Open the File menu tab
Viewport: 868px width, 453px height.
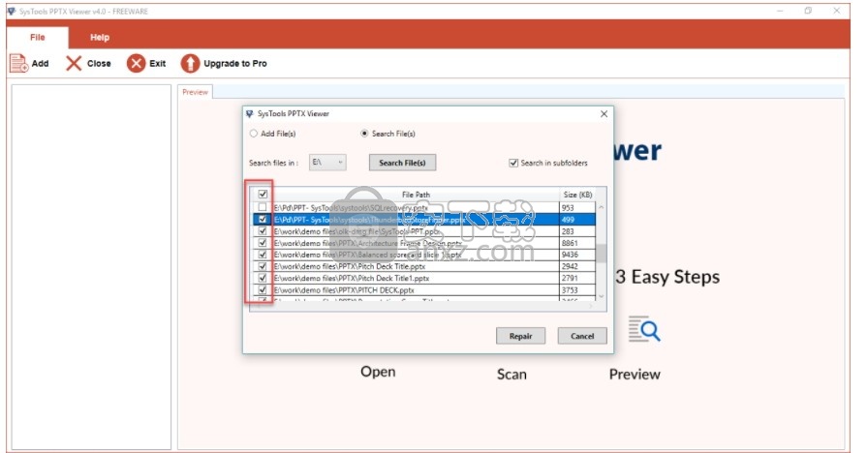tap(37, 37)
